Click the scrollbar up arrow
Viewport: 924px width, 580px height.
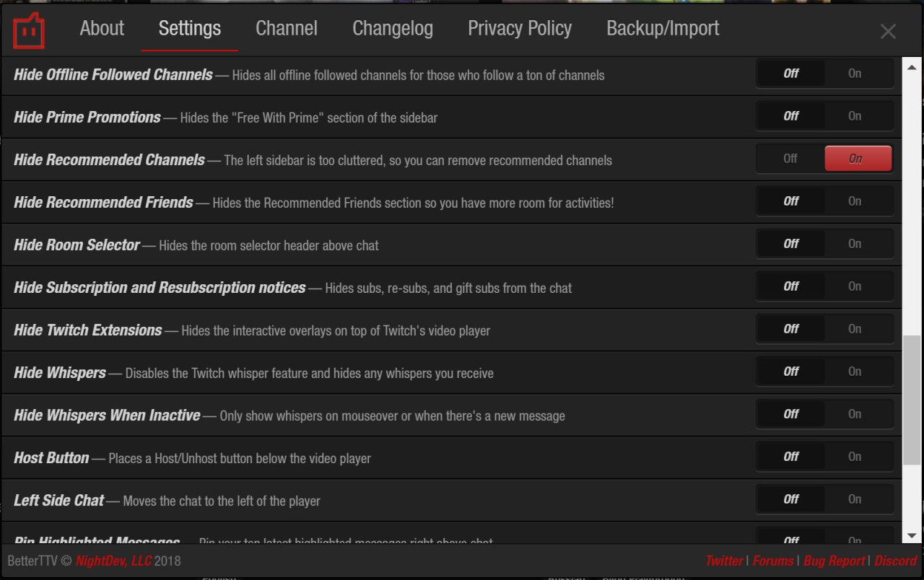coord(912,66)
